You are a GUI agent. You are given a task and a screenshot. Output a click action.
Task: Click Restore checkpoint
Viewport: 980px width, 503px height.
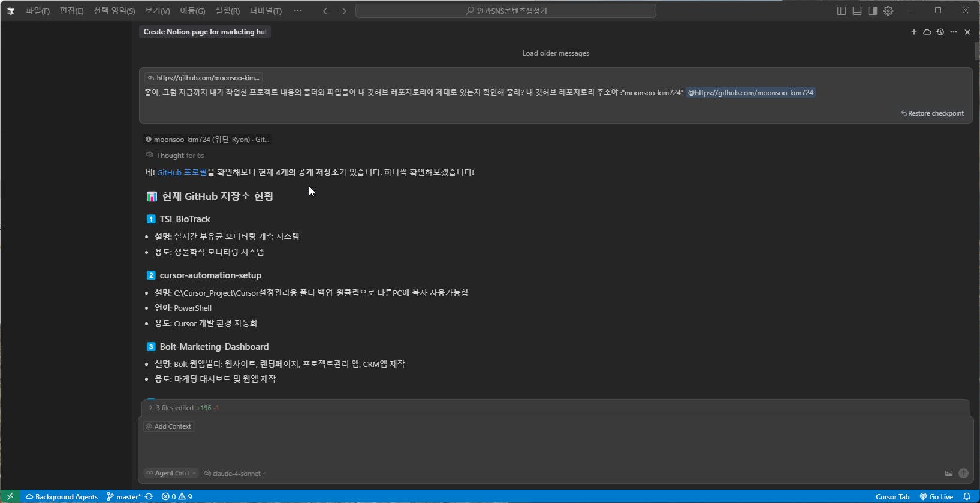[933, 113]
